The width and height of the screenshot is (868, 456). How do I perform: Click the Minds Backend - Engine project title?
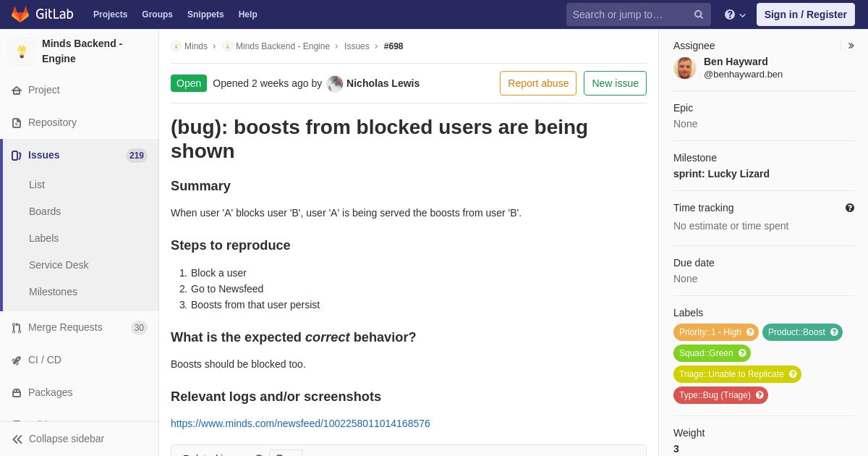click(x=82, y=51)
